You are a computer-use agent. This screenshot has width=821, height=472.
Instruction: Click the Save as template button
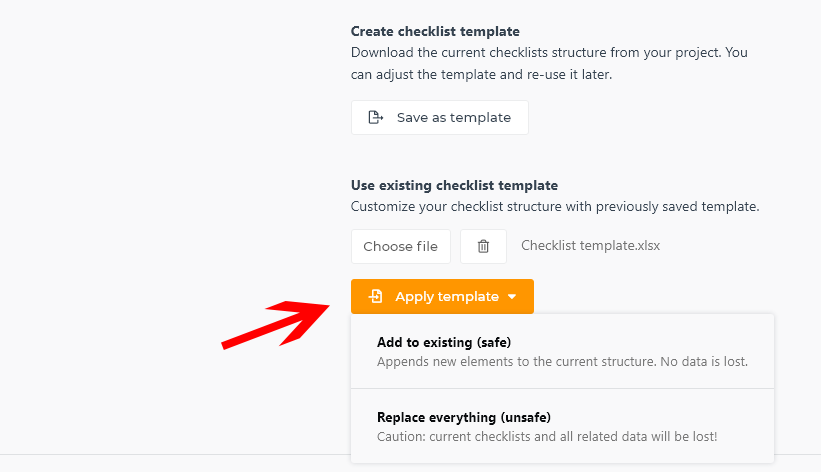pyautogui.click(x=440, y=117)
